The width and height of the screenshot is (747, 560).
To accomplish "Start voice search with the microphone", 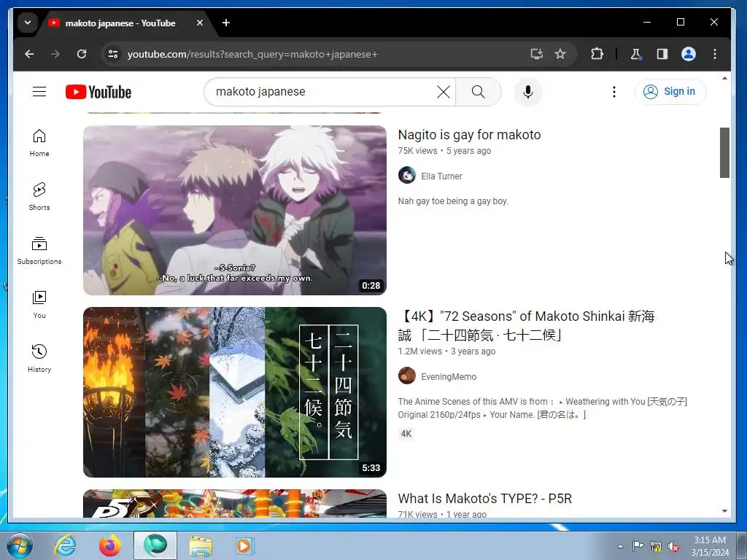I will 528,92.
